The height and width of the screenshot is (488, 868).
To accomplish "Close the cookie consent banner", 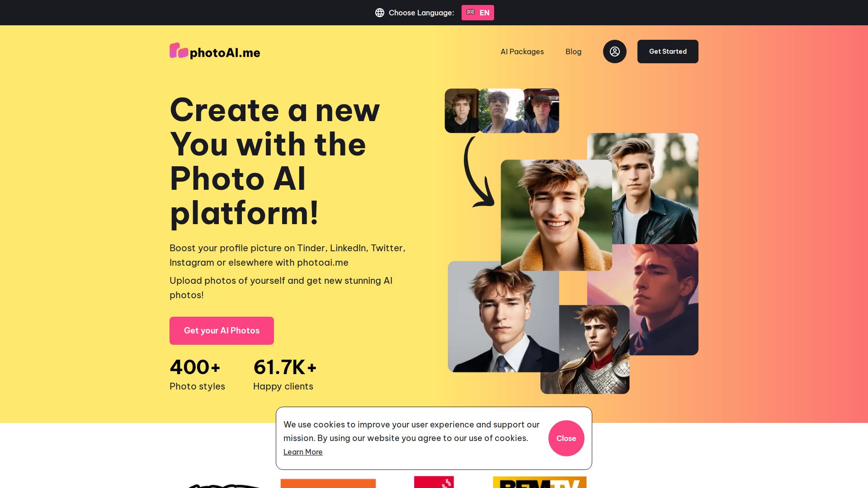I will [566, 438].
